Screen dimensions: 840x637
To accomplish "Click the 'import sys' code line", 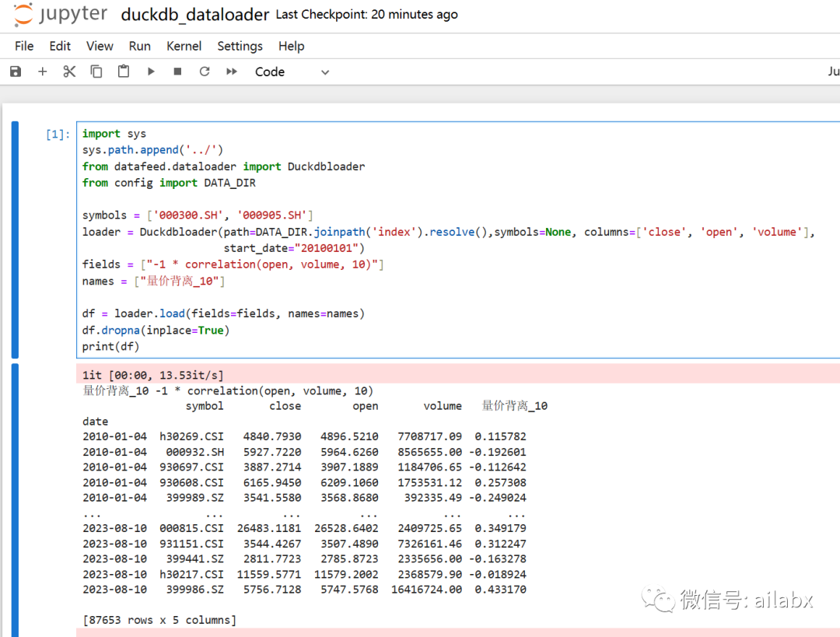I will [x=114, y=134].
